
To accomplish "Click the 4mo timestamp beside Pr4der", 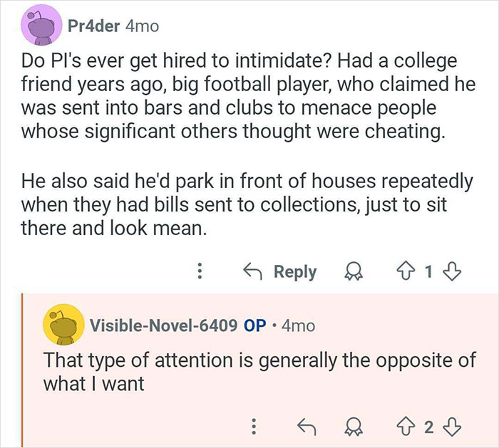I will [x=141, y=26].
